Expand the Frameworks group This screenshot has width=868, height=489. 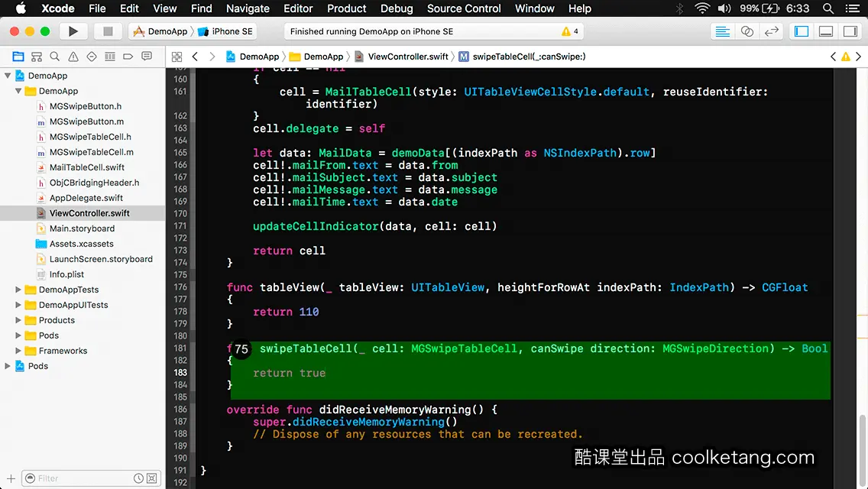18,351
